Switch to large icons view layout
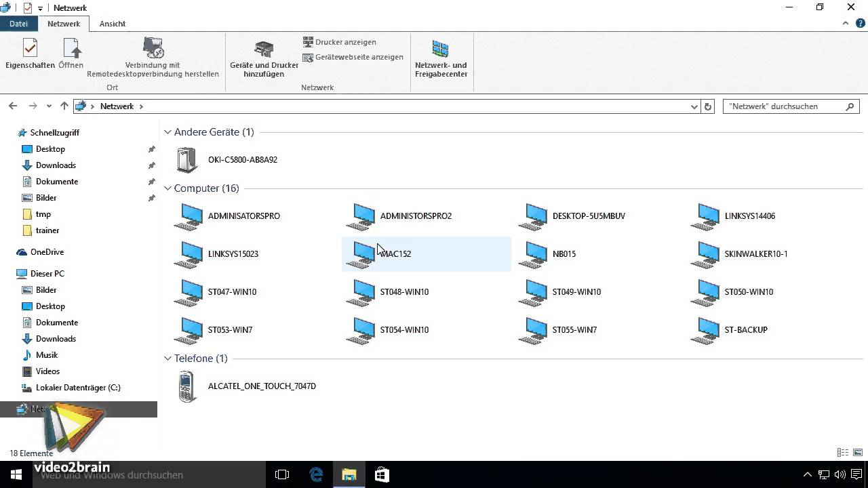868x488 pixels. (859, 453)
